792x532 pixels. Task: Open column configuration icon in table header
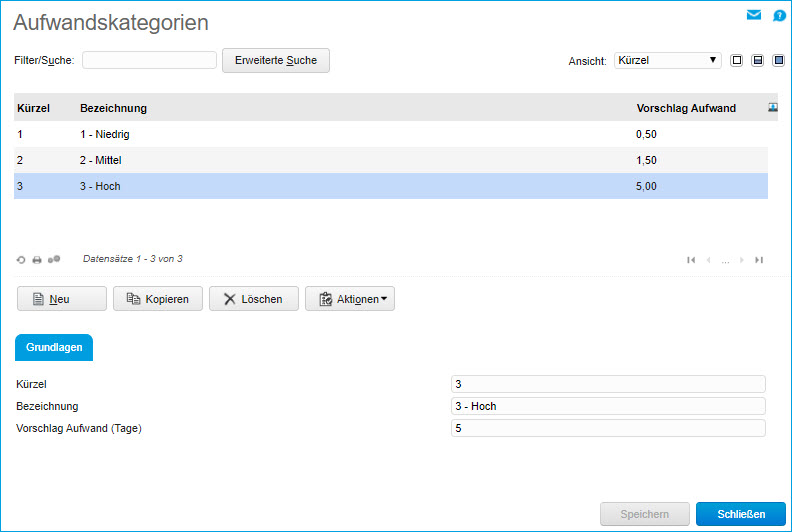(773, 107)
